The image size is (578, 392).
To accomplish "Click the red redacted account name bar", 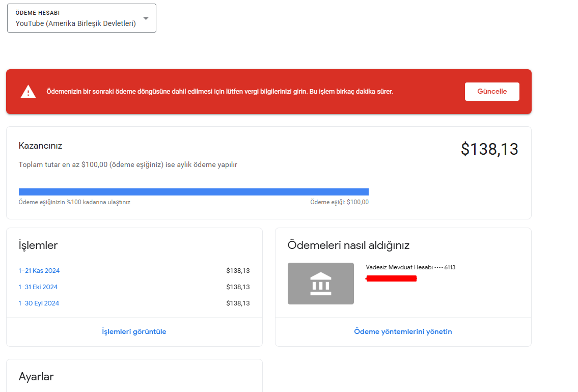I will coord(391,278).
